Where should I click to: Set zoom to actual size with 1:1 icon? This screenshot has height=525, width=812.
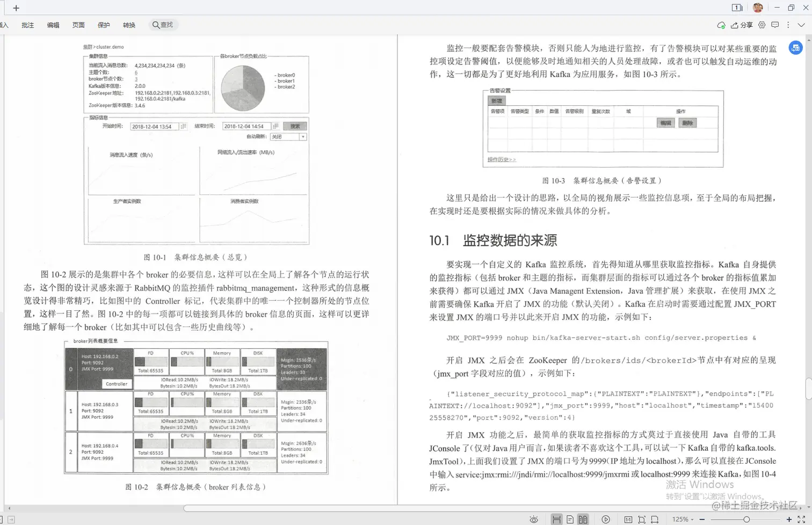pyautogui.click(x=628, y=519)
